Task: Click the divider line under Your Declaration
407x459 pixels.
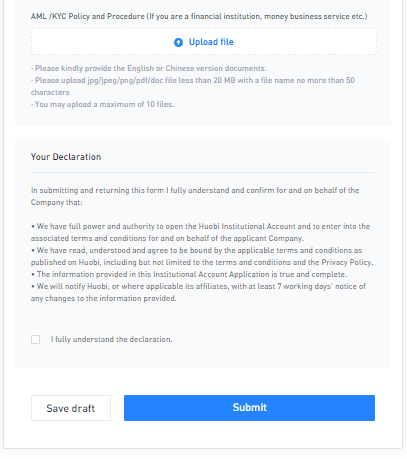Action: [203, 173]
